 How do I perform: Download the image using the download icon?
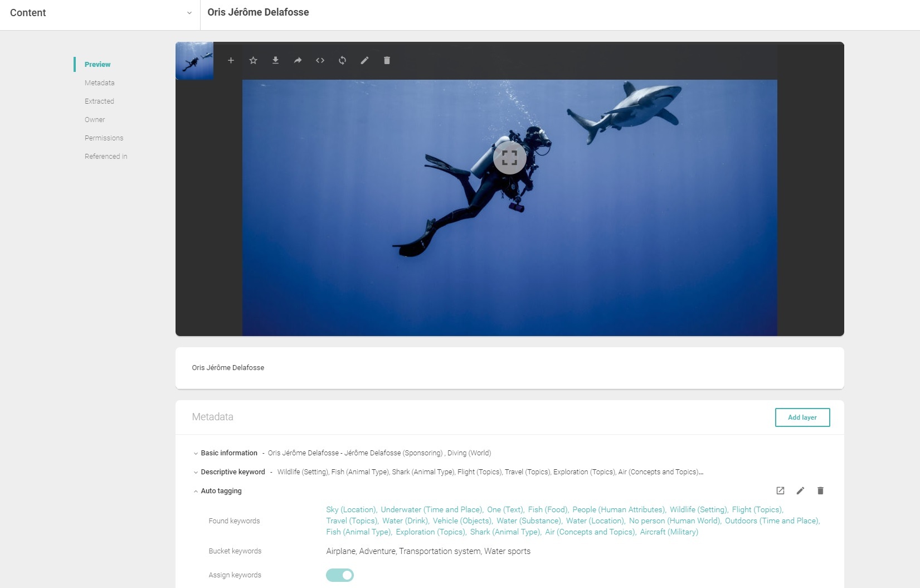[x=275, y=60]
